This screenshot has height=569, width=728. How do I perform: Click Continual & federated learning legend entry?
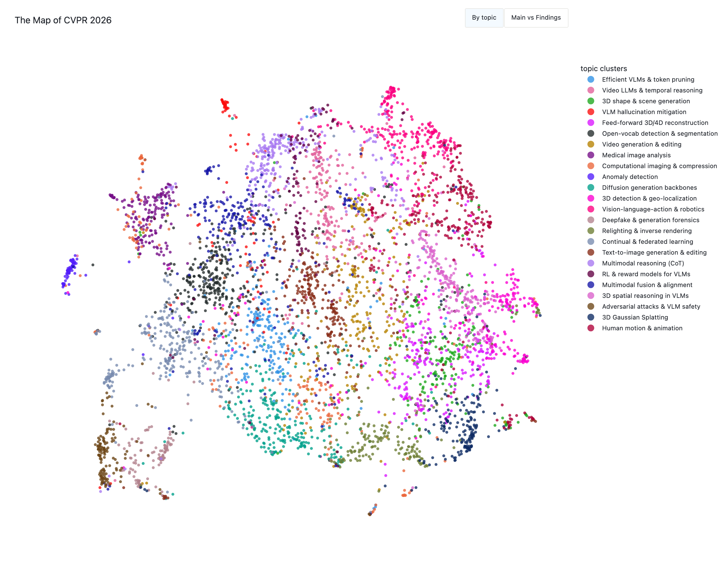(x=640, y=242)
